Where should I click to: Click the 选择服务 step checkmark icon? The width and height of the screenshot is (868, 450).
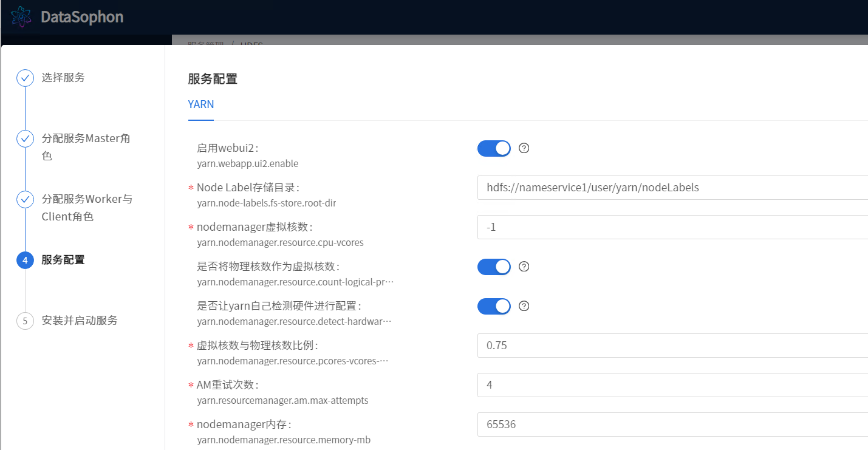click(25, 78)
